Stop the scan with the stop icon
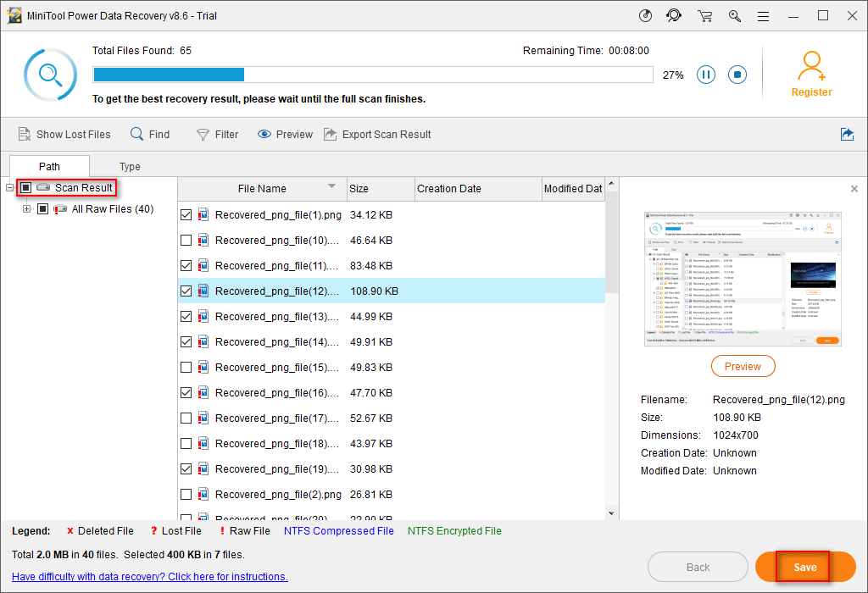Image resolution: width=868 pixels, height=593 pixels. click(737, 75)
